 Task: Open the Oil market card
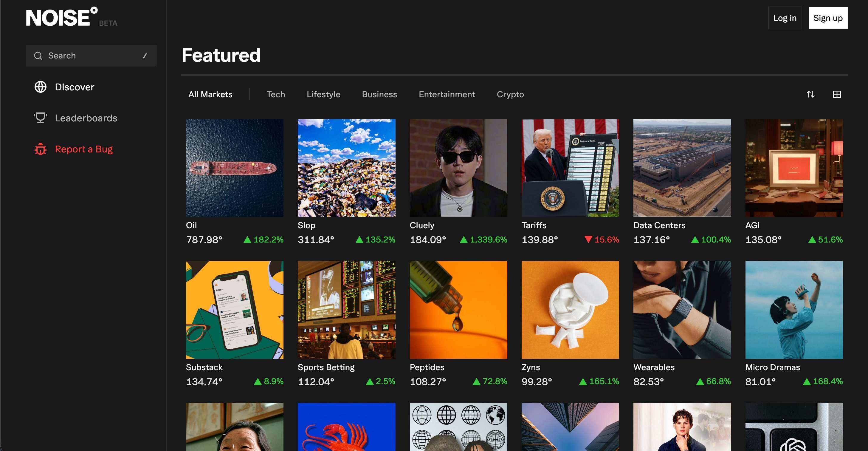(x=235, y=168)
